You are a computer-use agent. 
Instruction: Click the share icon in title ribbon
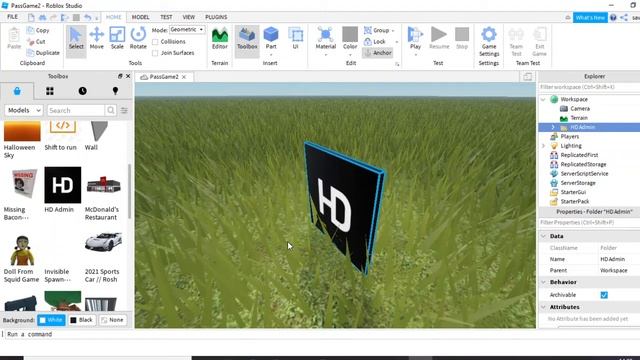[624, 18]
